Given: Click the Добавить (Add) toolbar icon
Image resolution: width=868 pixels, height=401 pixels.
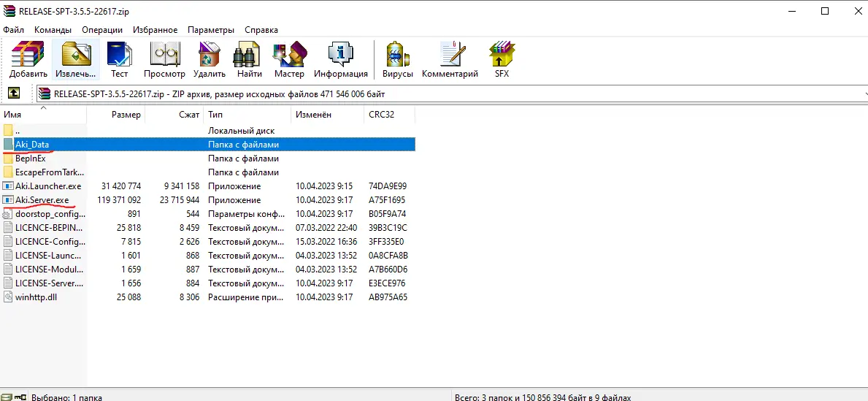Looking at the screenshot, I should [28, 60].
